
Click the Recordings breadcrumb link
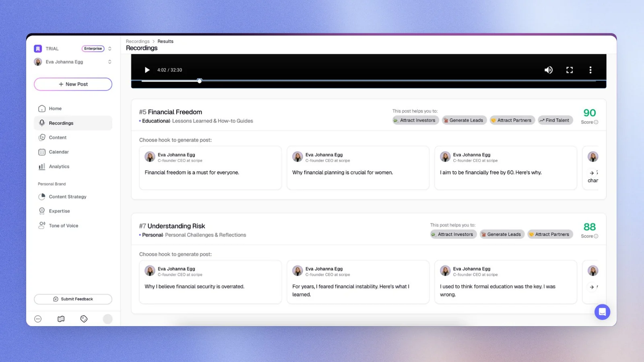(138, 41)
